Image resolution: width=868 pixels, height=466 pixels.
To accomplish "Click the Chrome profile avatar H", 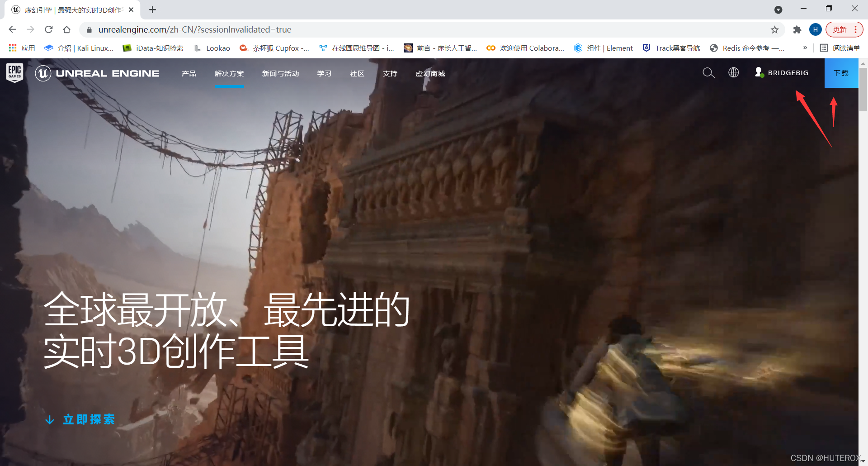I will (x=816, y=29).
